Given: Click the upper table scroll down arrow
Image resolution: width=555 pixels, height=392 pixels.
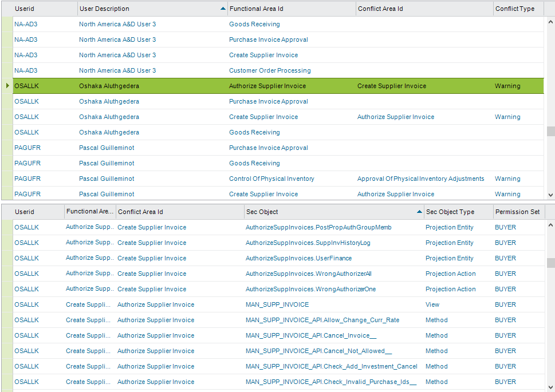Looking at the screenshot, I should click(x=550, y=195).
